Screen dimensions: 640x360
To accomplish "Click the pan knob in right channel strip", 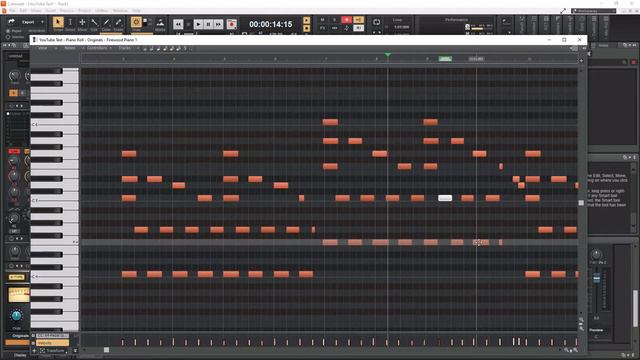I will (596, 254).
